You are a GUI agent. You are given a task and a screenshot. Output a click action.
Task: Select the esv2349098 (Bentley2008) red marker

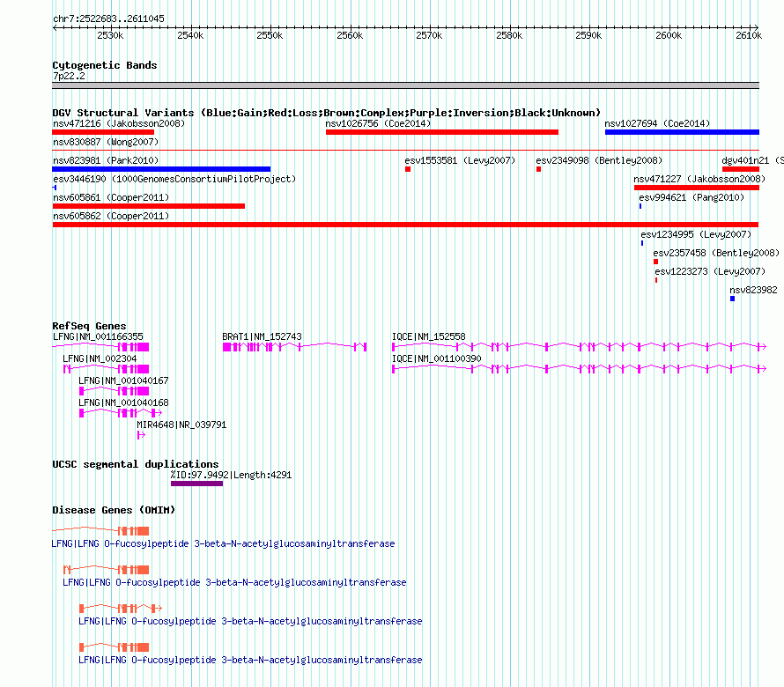(x=538, y=169)
